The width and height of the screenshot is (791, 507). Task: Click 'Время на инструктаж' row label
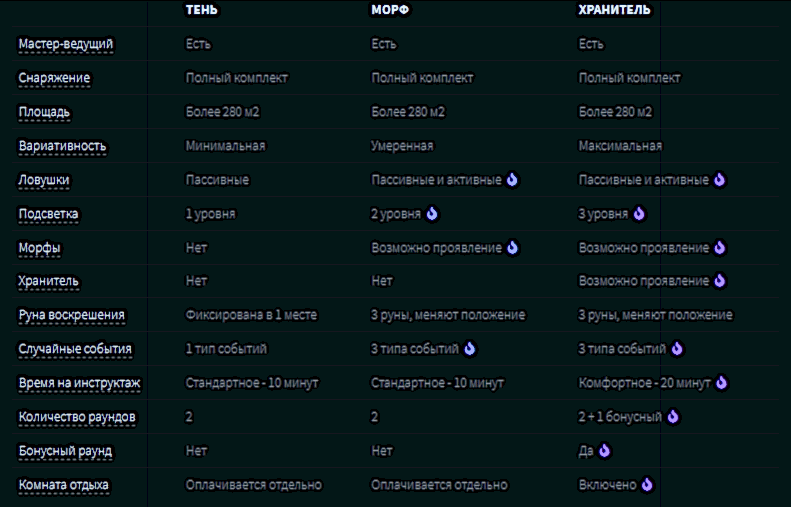(80, 383)
